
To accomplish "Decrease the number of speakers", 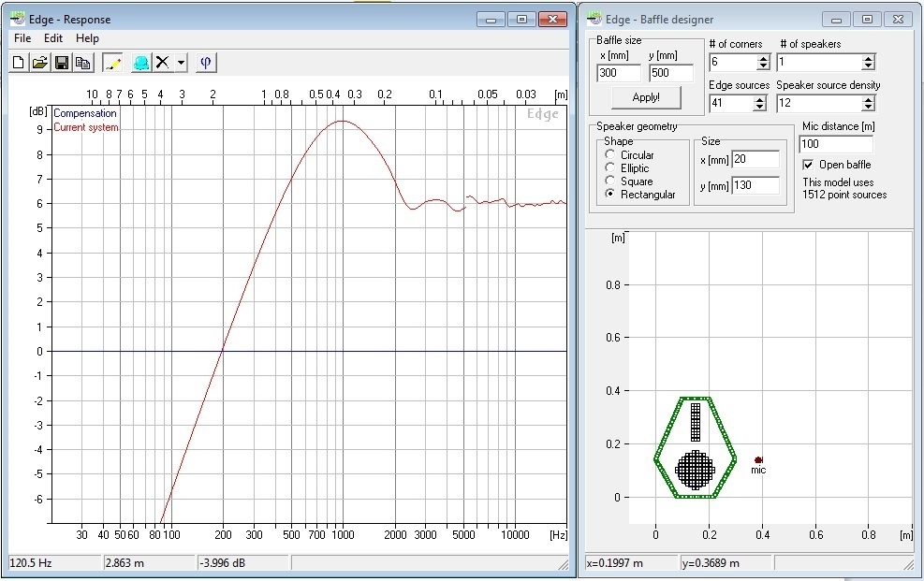I will pos(868,65).
